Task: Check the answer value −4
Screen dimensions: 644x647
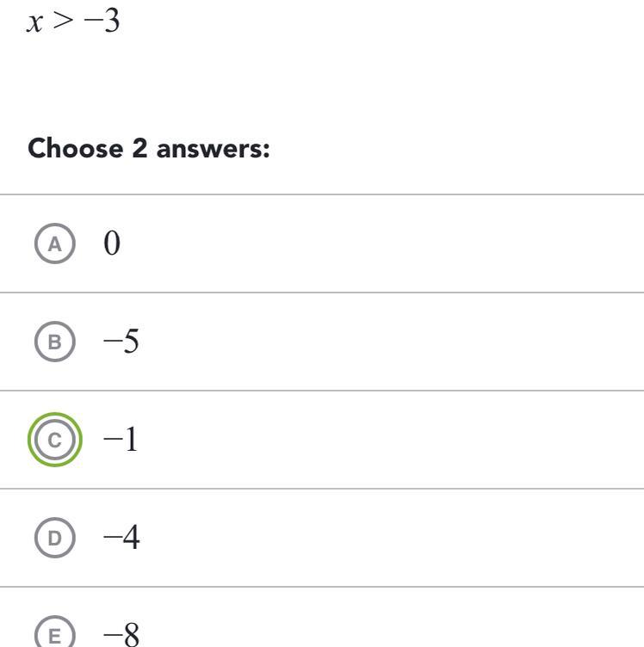Action: pyautogui.click(x=121, y=539)
